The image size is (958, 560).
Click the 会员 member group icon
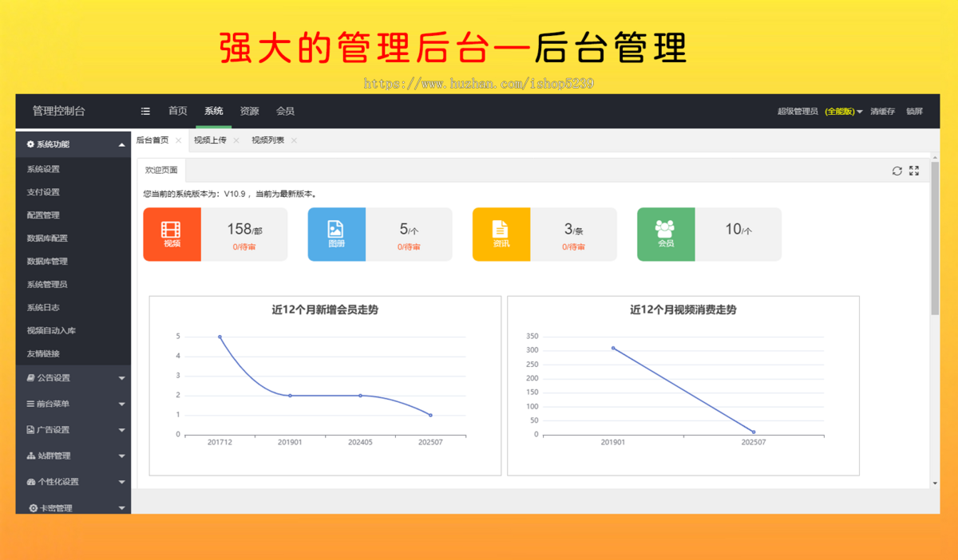(x=666, y=234)
